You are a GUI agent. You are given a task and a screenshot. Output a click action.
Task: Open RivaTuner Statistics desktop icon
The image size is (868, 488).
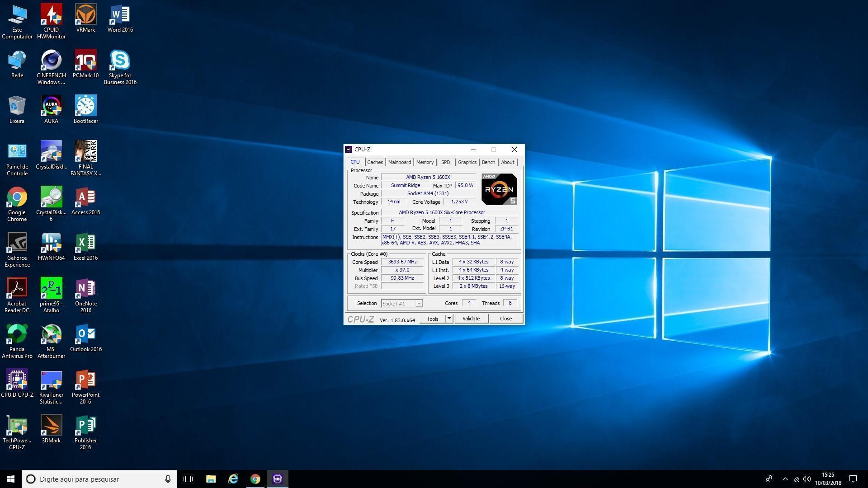pyautogui.click(x=51, y=386)
